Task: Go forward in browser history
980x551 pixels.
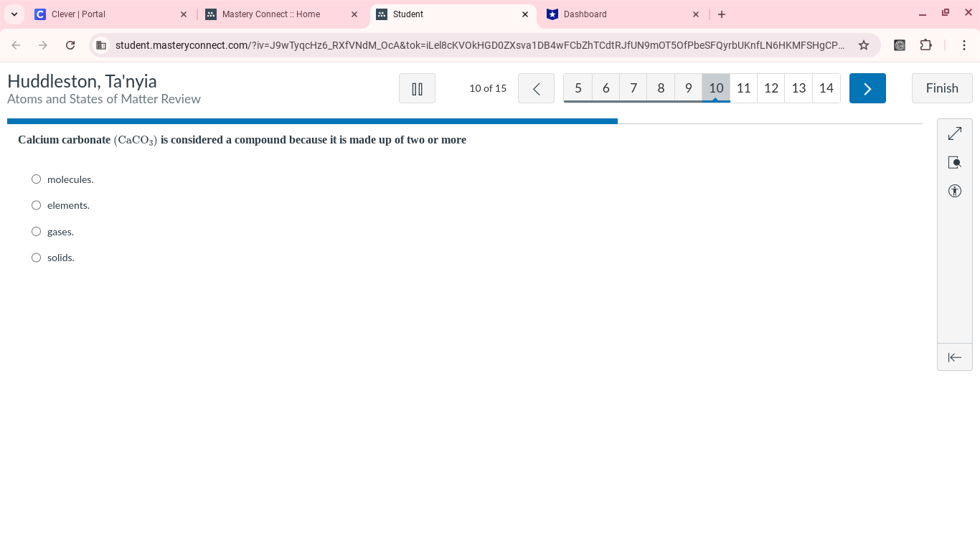Action: [43, 45]
